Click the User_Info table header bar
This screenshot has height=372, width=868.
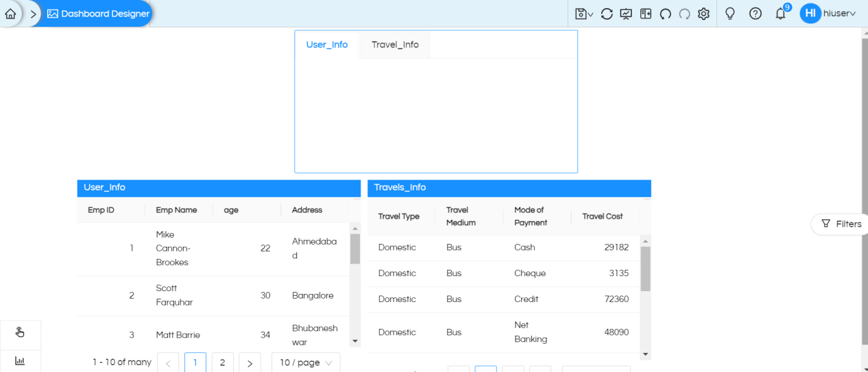(x=219, y=188)
